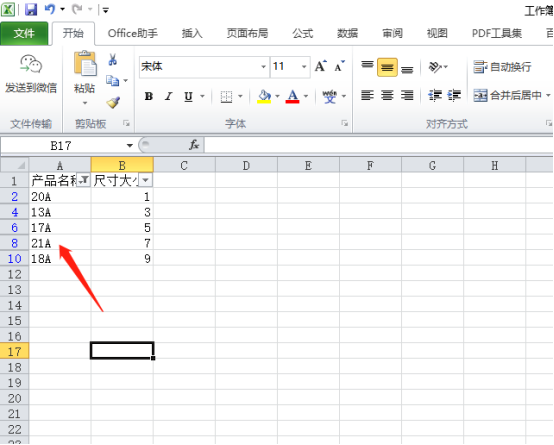Open the 尺寸大小 column filter dropdown
This screenshot has width=554, height=445.
[x=145, y=180]
